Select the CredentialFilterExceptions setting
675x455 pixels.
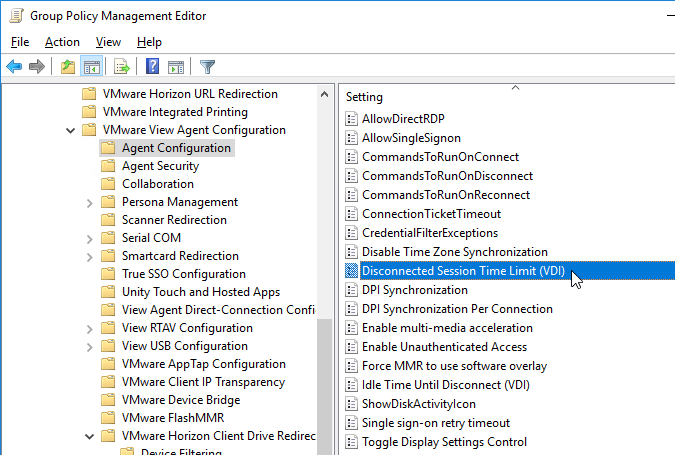pos(430,233)
